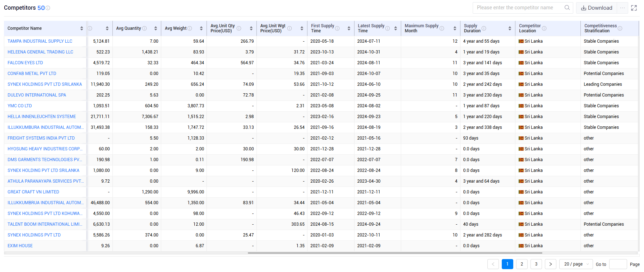The image size is (644, 272).
Task: Open the 20 / page size dropdown
Action: point(576,264)
